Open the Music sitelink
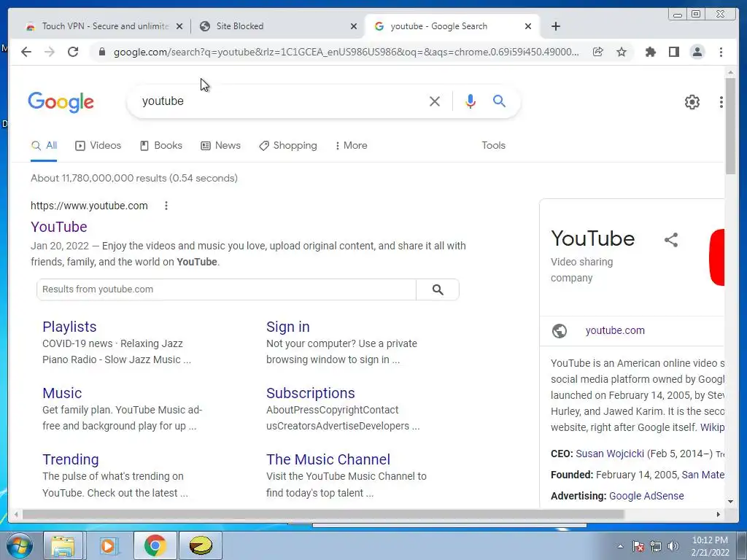The width and height of the screenshot is (747, 560). (62, 393)
